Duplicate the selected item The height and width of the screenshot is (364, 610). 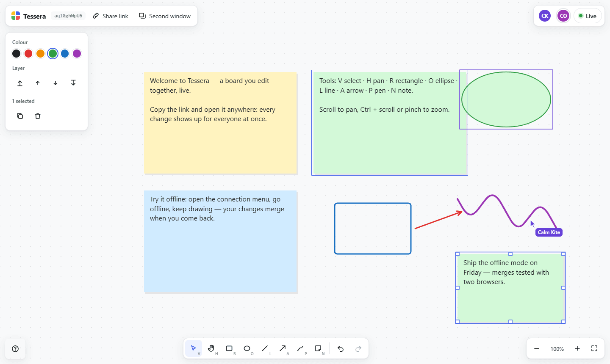pyautogui.click(x=20, y=116)
